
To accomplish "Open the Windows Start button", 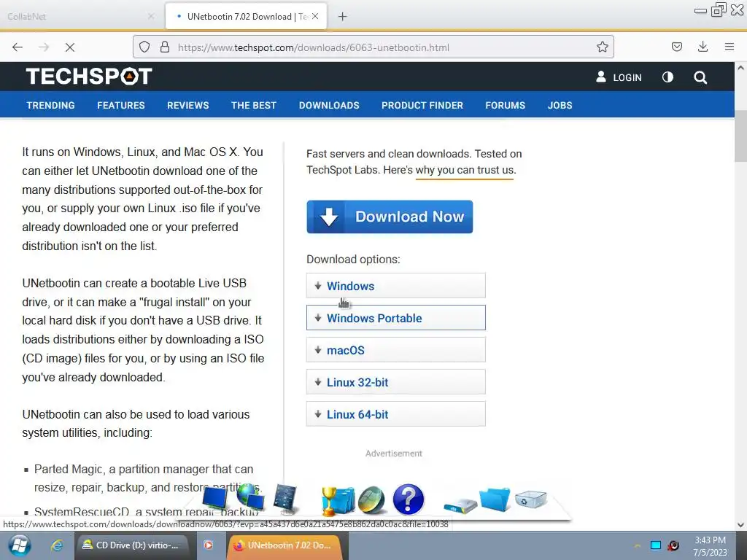I will (x=18, y=545).
